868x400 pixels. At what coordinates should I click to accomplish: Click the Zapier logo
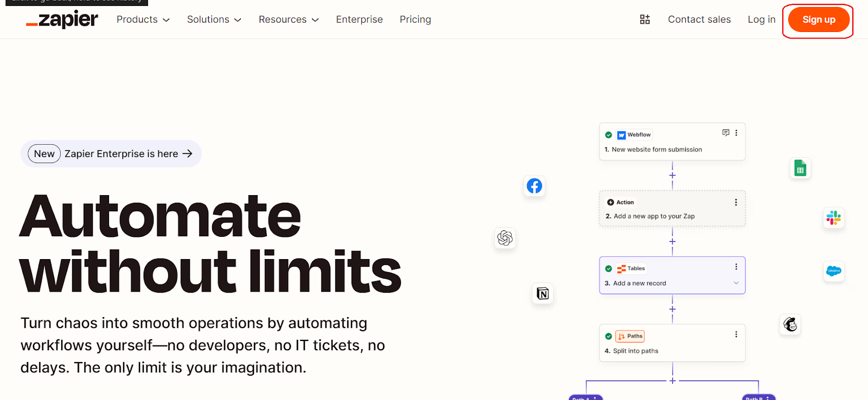pyautogui.click(x=62, y=20)
